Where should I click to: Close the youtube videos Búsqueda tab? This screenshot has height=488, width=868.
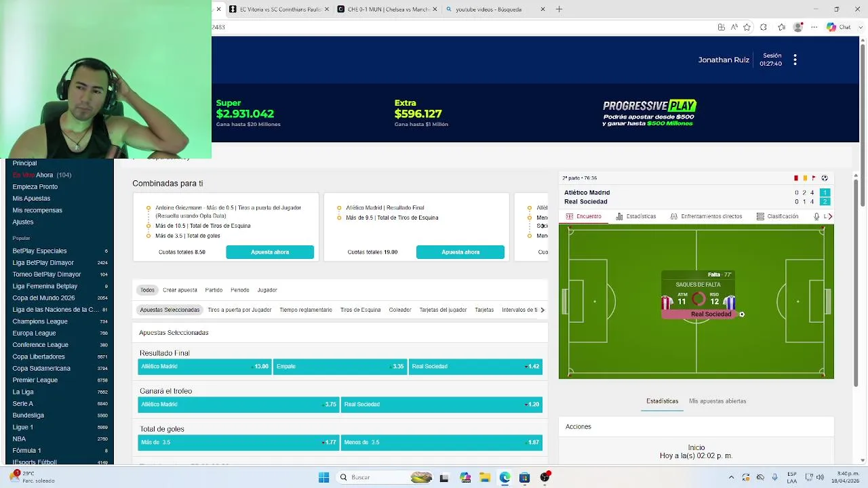point(542,9)
